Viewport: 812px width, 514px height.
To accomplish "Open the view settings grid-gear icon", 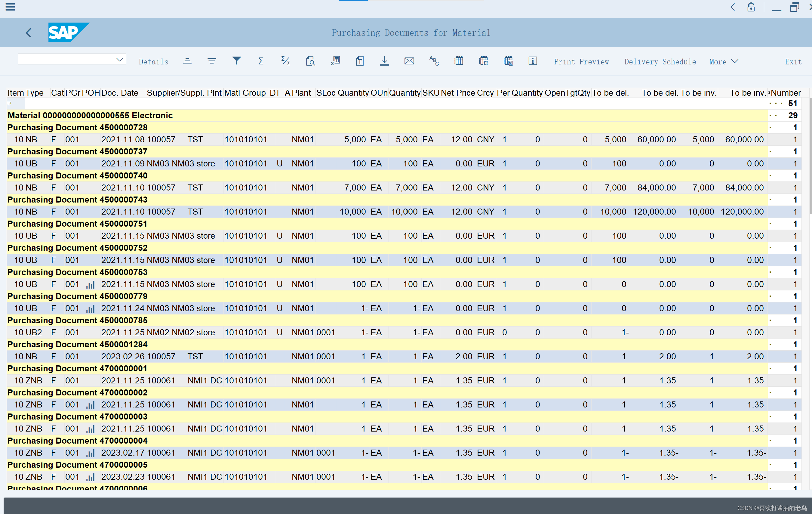I will [483, 61].
